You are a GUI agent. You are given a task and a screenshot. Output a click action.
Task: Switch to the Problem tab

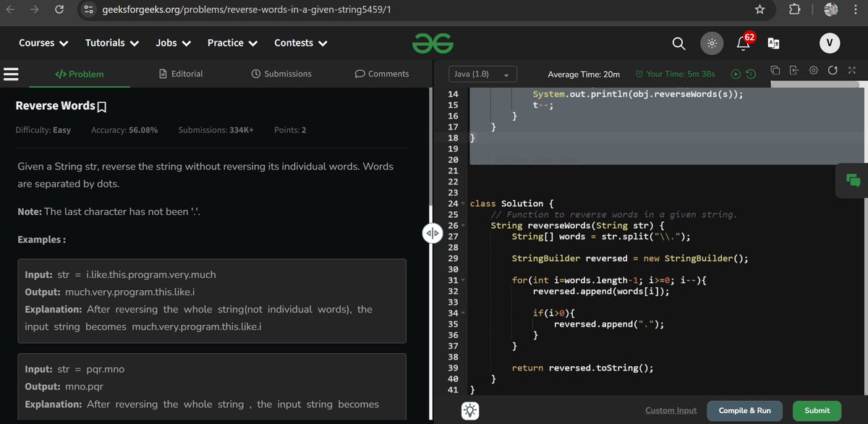point(80,74)
